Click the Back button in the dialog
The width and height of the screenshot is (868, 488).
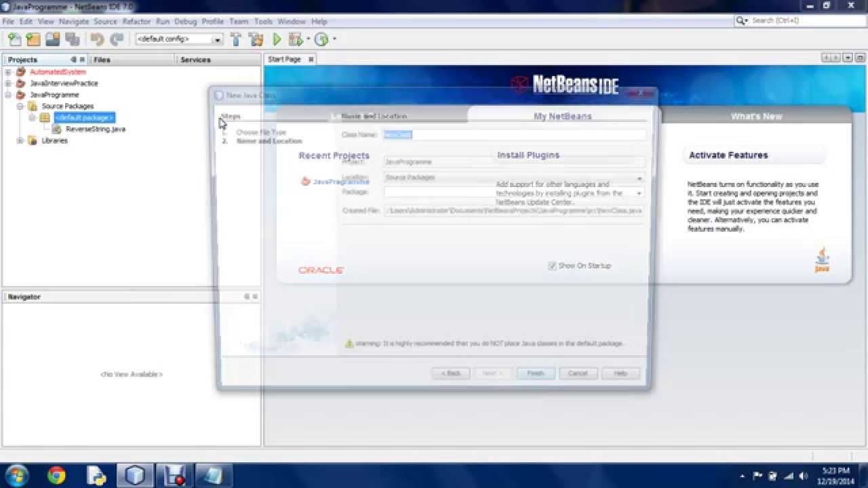click(451, 373)
